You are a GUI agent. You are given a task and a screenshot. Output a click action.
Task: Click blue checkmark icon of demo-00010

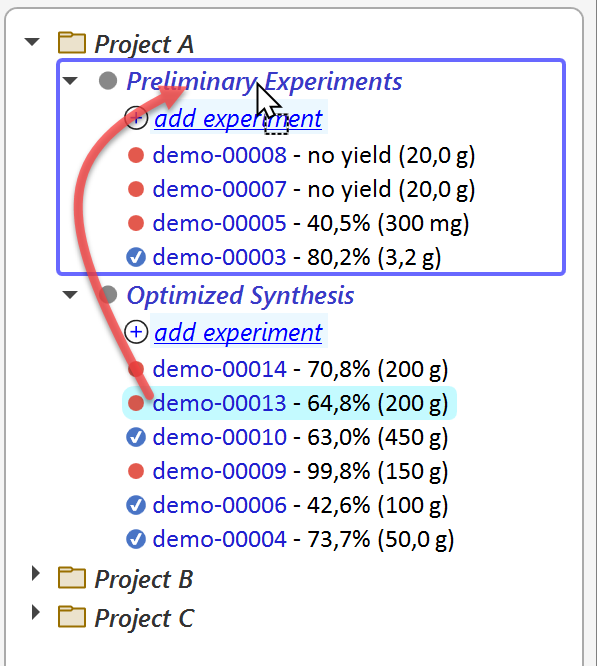click(x=136, y=437)
